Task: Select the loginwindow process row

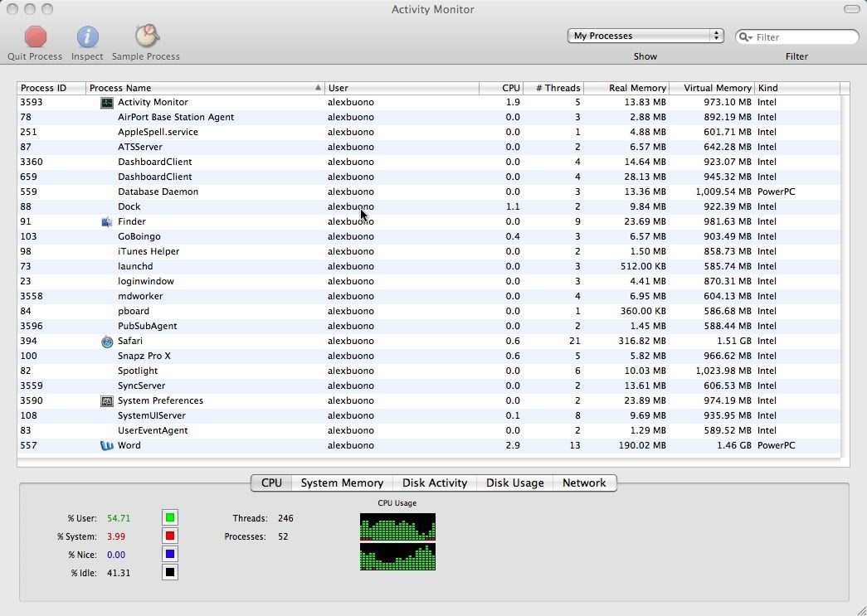Action: click(x=429, y=281)
